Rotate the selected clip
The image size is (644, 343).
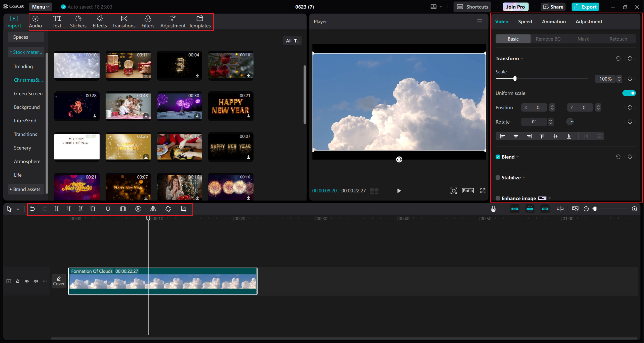pos(168,209)
